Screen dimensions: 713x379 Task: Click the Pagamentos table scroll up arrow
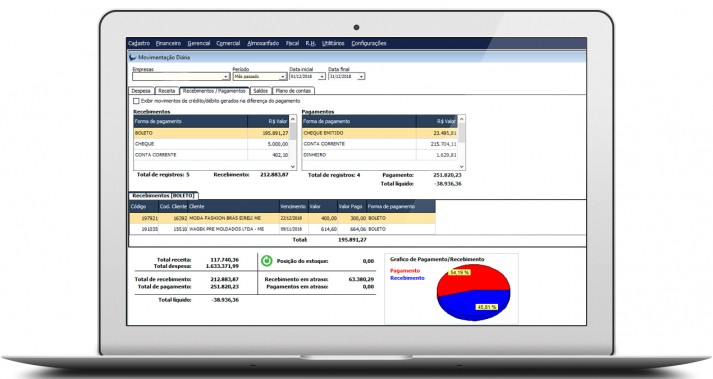point(462,119)
